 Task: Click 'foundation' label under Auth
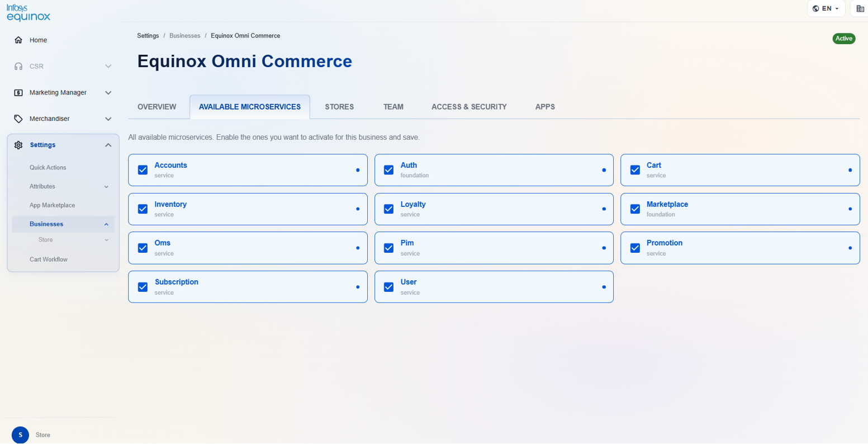(x=415, y=176)
